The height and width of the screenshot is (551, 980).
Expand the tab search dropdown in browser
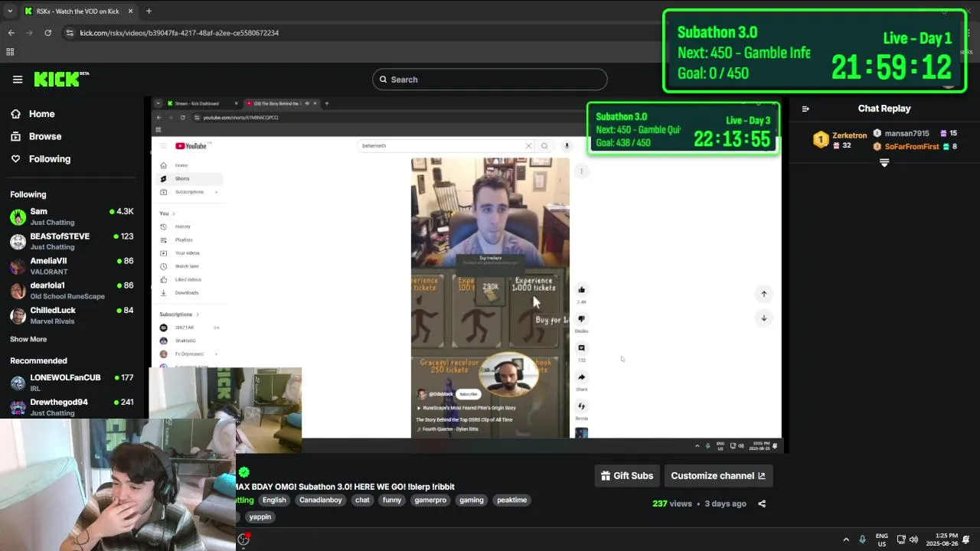10,11
